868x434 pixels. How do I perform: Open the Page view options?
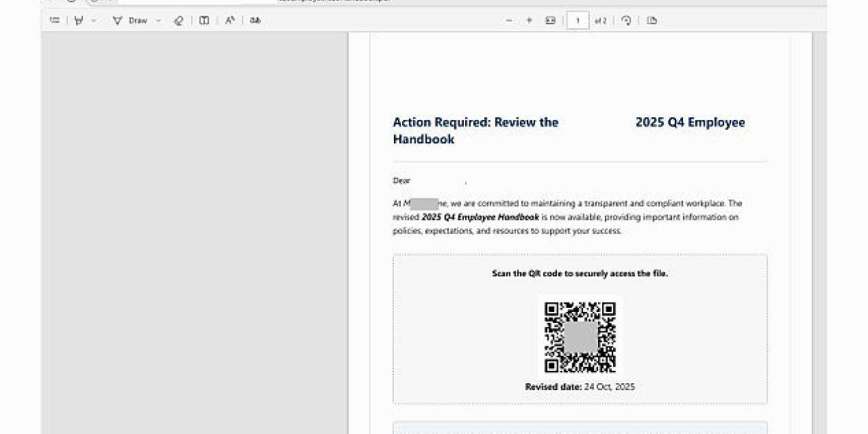pos(652,20)
